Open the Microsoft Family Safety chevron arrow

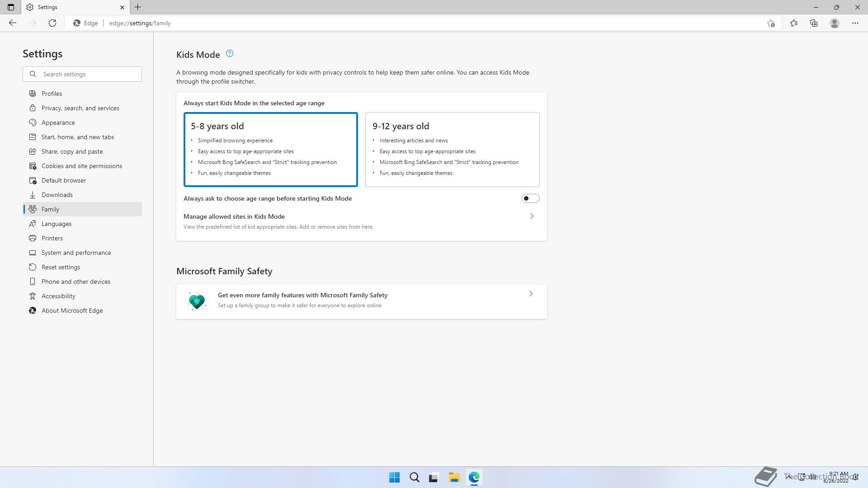pos(531,294)
